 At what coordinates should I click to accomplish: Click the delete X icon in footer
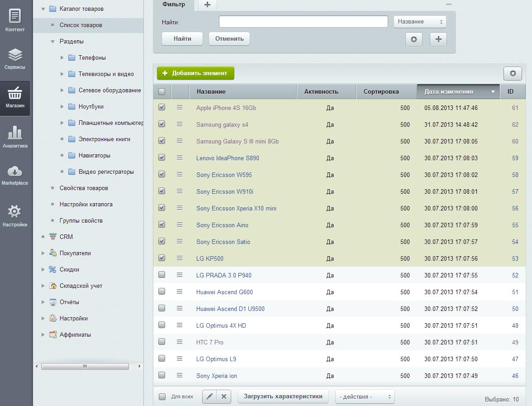(224, 396)
